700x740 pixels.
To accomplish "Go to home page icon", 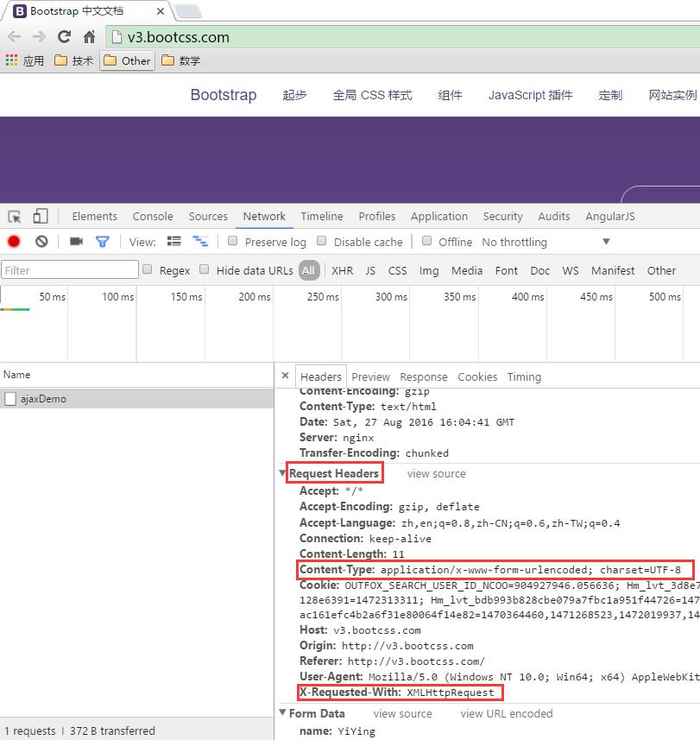I will tap(89, 37).
